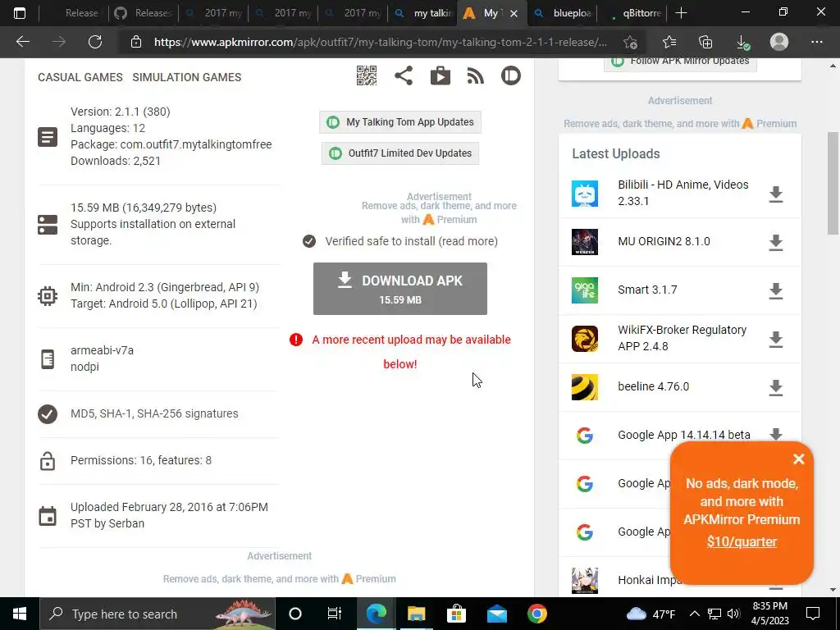Screen dimensions: 840x630
Task: Click the RSS feed icon
Action: click(475, 75)
